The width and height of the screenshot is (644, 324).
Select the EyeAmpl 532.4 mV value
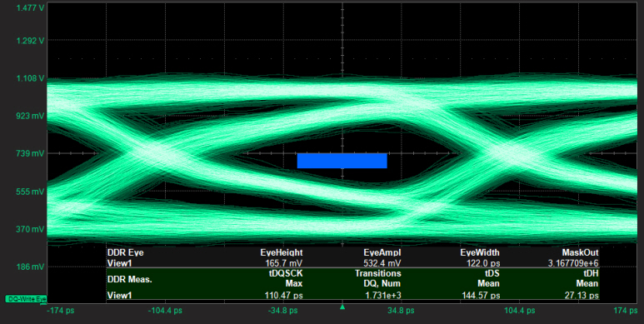coord(382,263)
